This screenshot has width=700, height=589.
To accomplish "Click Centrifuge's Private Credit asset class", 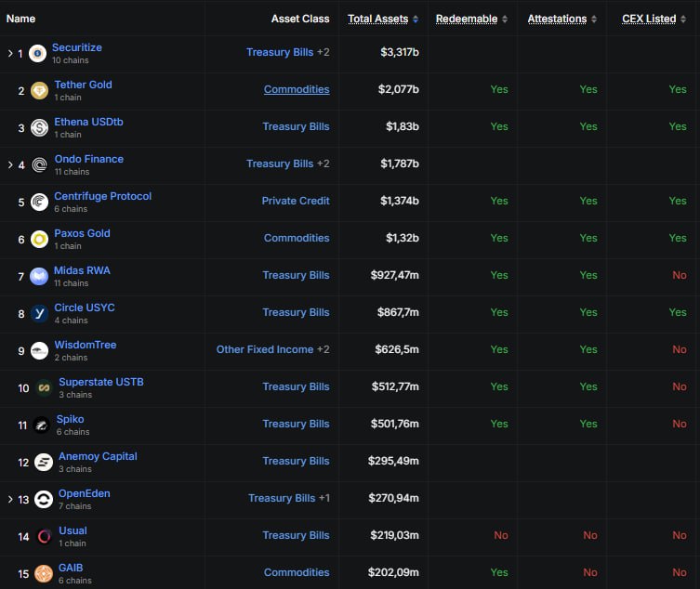I will pos(296,201).
